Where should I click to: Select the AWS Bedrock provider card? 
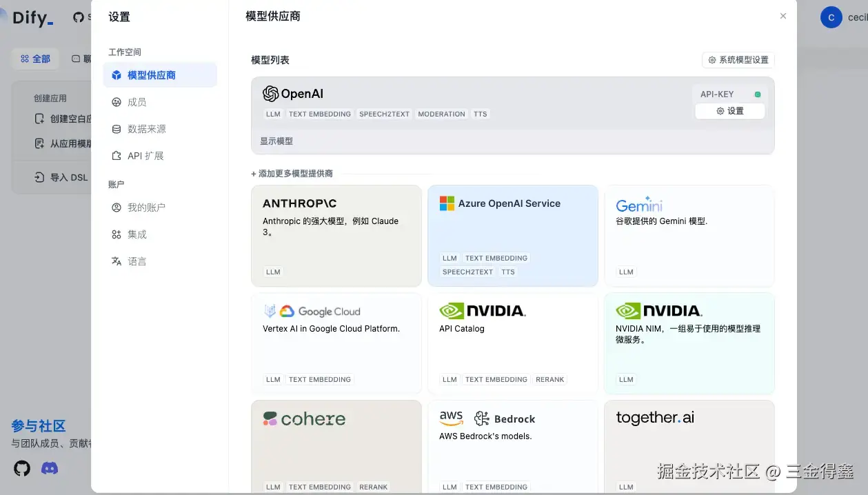[x=513, y=447]
